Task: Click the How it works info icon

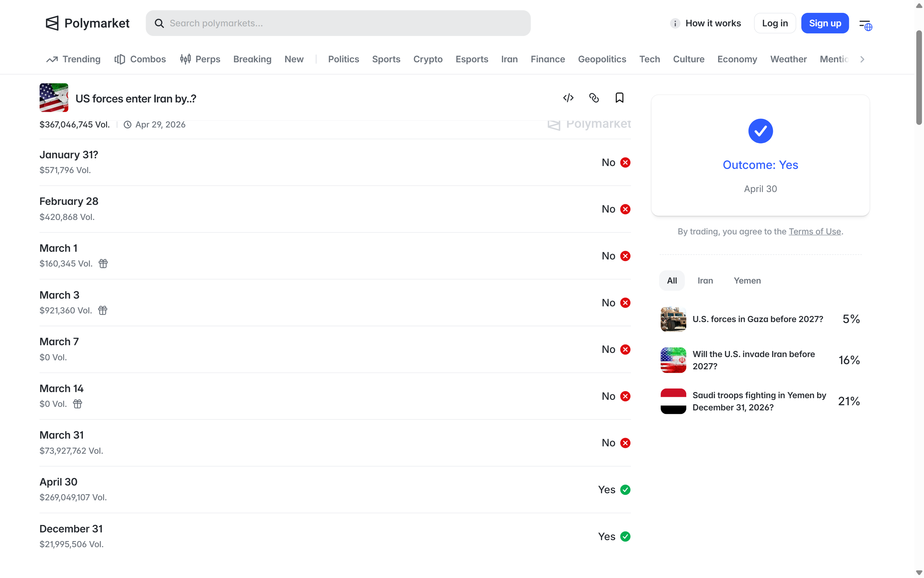Action: (x=675, y=23)
